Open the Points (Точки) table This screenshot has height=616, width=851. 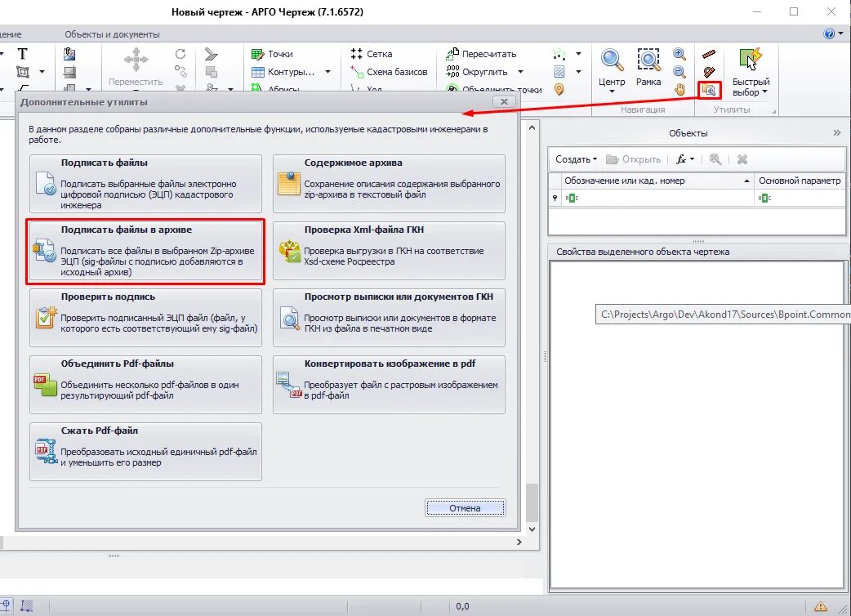[x=272, y=54]
